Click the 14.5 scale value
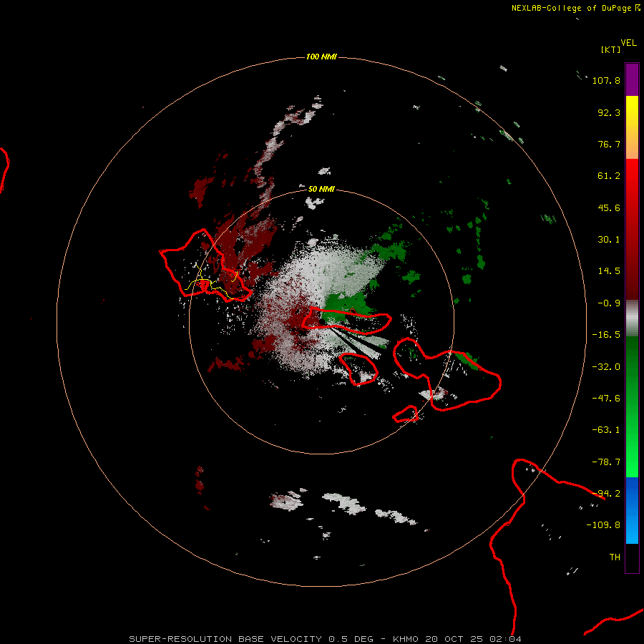Image resolution: width=644 pixels, height=644 pixels. click(x=609, y=271)
